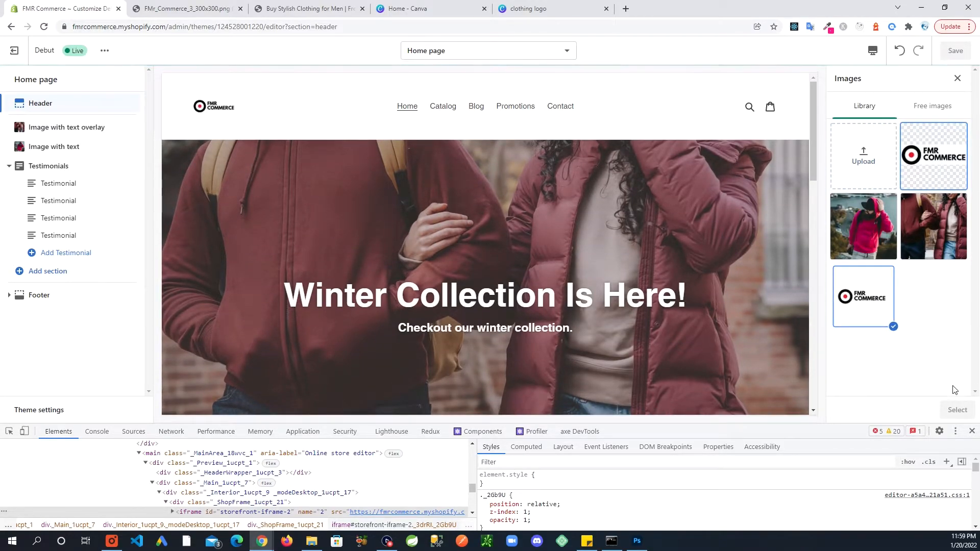Screen dimensions: 980x551
Task: Click the Catalog link in store nav
Action: 443,106
